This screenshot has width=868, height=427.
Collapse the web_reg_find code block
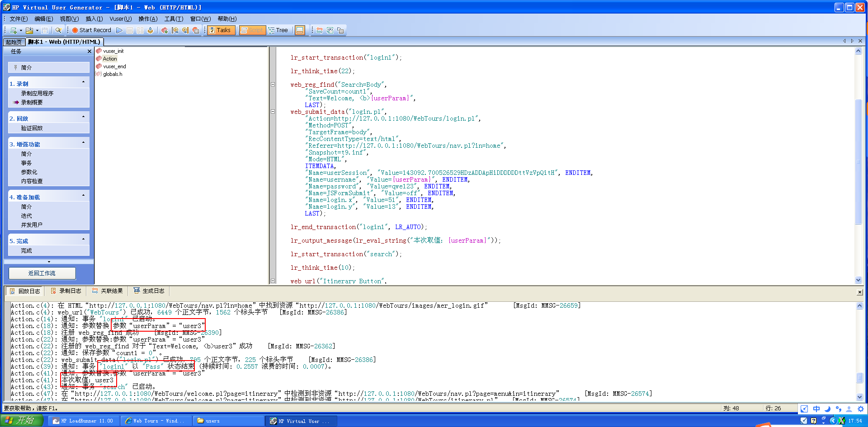(273, 84)
